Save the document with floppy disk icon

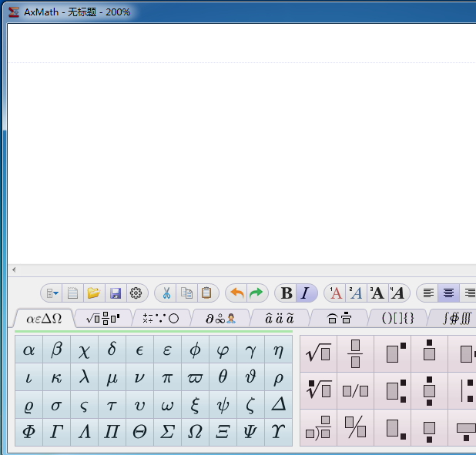[116, 293]
